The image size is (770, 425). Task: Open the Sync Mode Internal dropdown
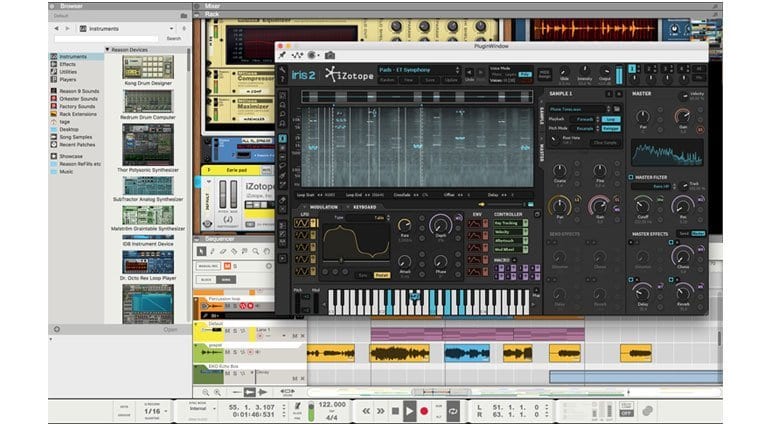click(x=202, y=409)
